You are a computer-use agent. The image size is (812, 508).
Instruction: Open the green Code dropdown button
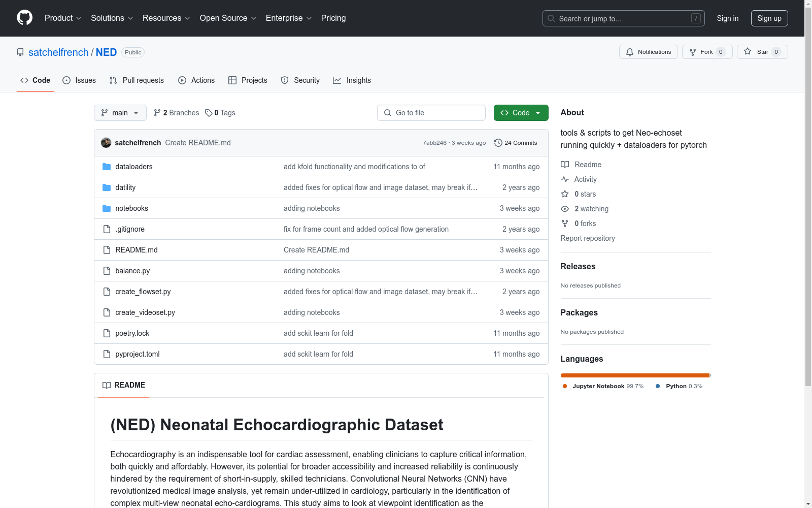[x=521, y=113]
